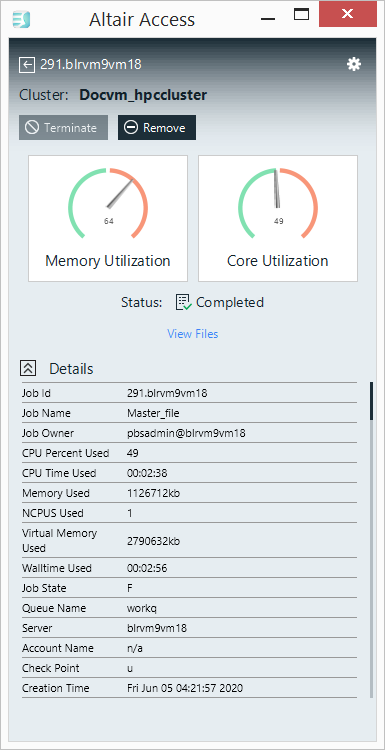Viewport: 385px width, 750px height.
Task: Open the settings gear icon
Action: click(x=354, y=64)
